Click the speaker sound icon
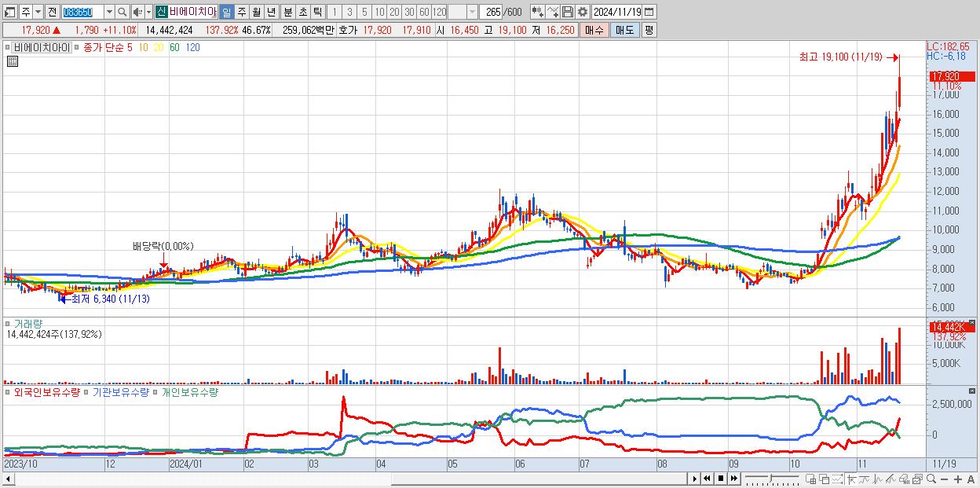The height and width of the screenshot is (488, 980). coord(137,12)
